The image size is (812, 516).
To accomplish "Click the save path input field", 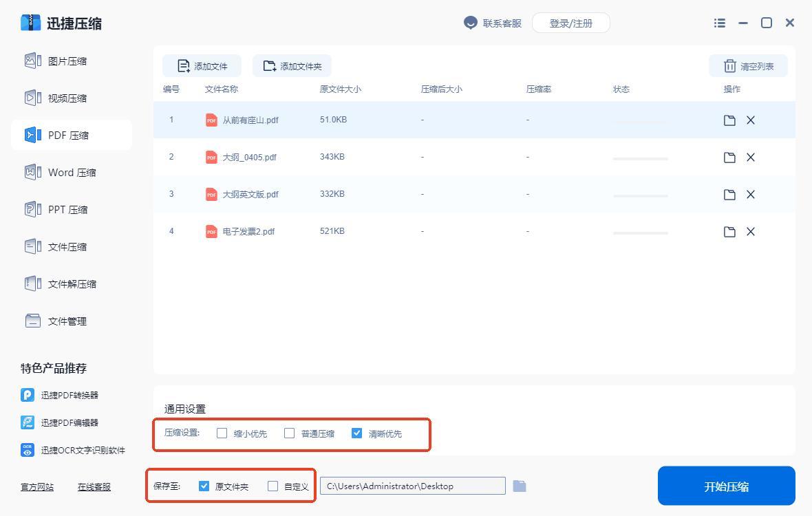I will [x=413, y=486].
